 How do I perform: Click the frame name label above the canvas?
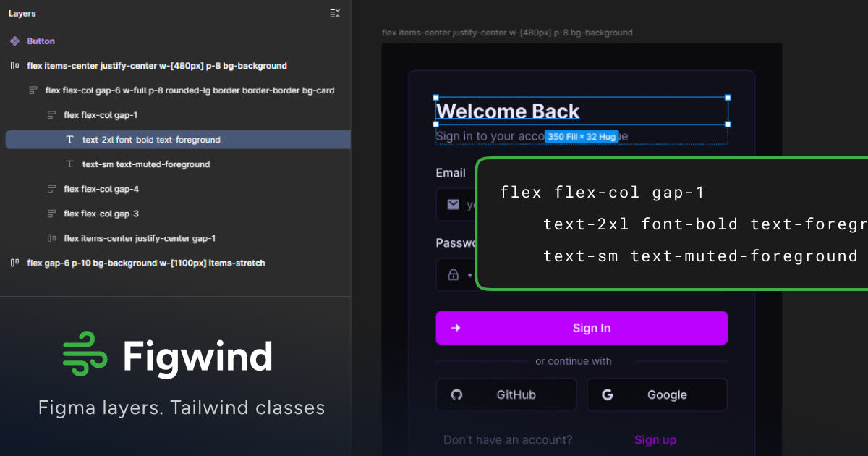tap(507, 33)
